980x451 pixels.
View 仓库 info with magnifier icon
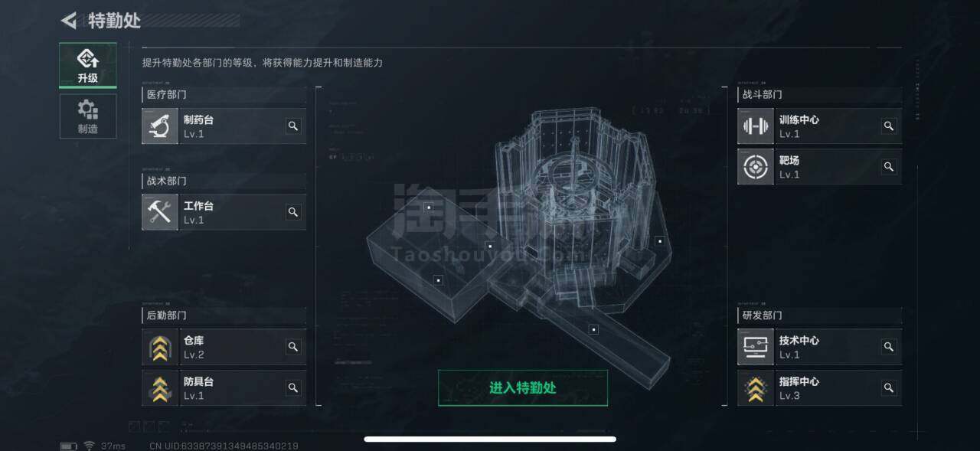[x=293, y=347]
